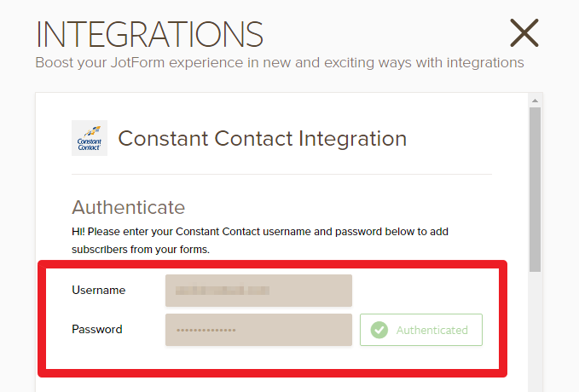
Task: Click the masked dots in the Password field
Action: [x=206, y=331]
